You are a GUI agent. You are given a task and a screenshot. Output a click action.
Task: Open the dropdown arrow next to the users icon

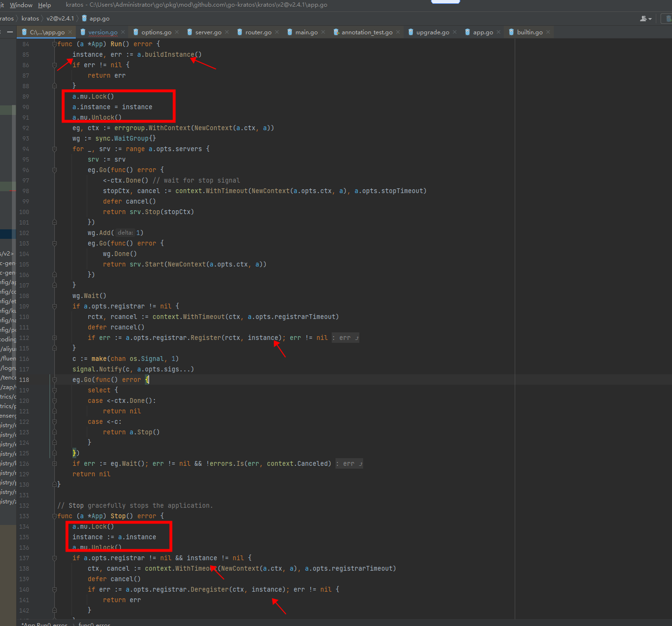(x=650, y=19)
